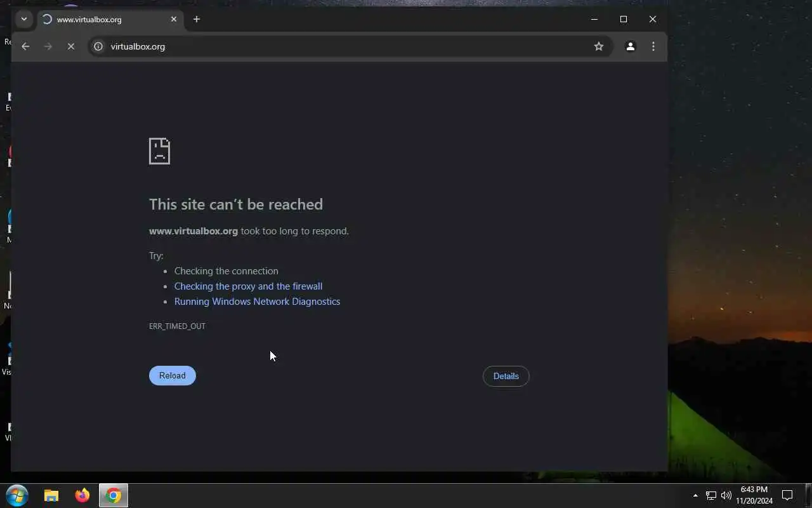The width and height of the screenshot is (812, 508).
Task: Open the tab search dropdown arrow
Action: point(24,19)
